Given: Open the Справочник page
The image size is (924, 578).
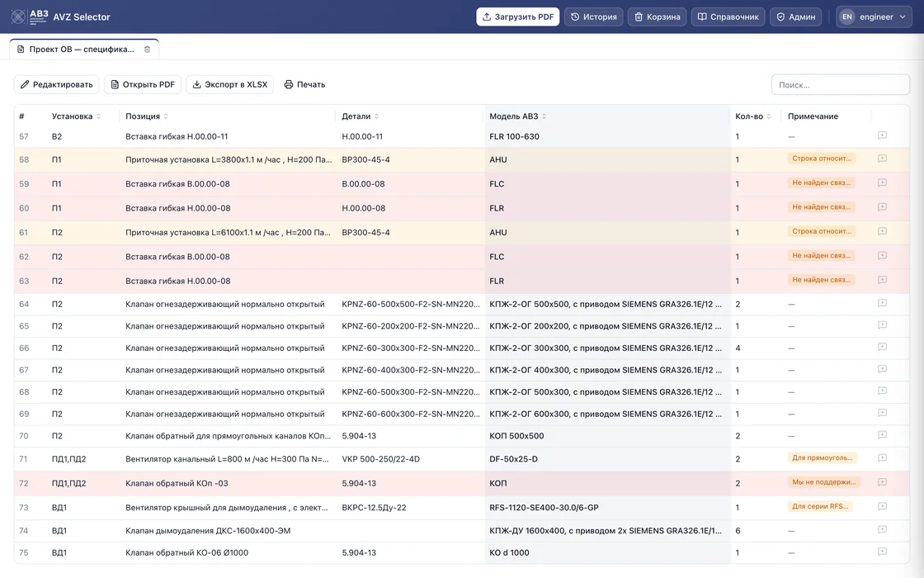Looking at the screenshot, I should [728, 17].
